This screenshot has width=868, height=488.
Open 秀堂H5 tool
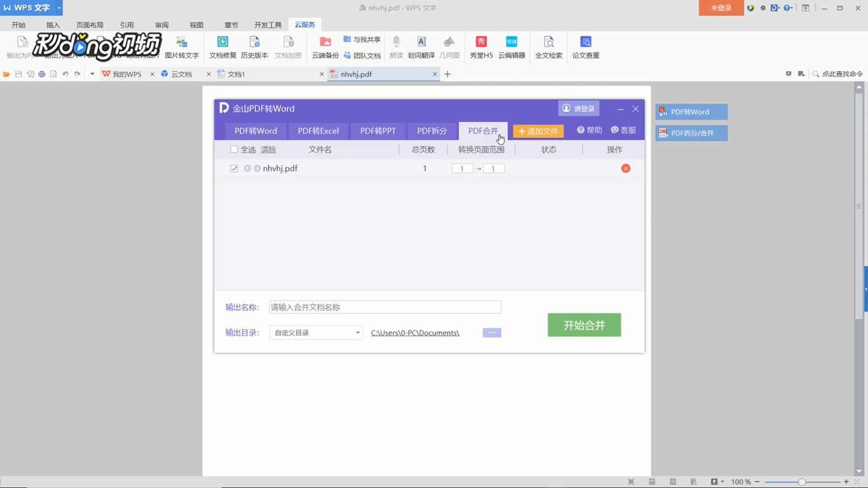[x=481, y=48]
